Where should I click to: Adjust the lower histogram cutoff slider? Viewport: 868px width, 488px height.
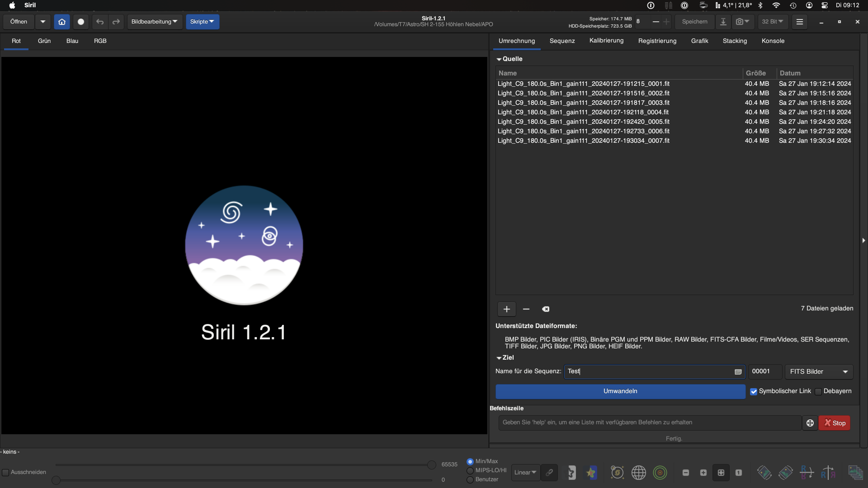pyautogui.click(x=56, y=480)
